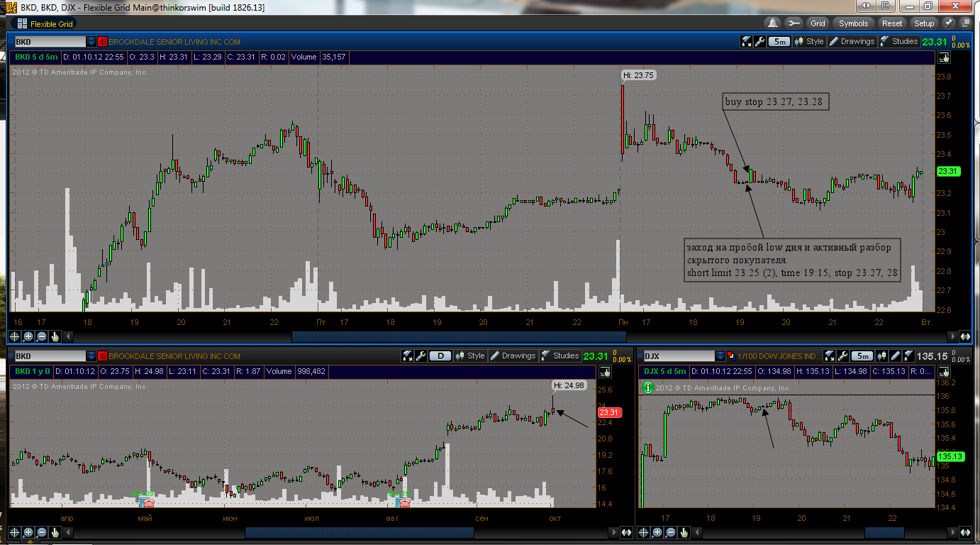Select the crosshair tool under DJX chart
This screenshot has width=980, height=545.
point(642,532)
